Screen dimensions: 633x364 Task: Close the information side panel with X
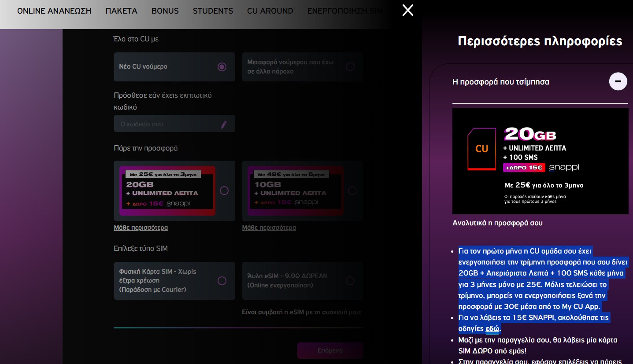coord(408,10)
